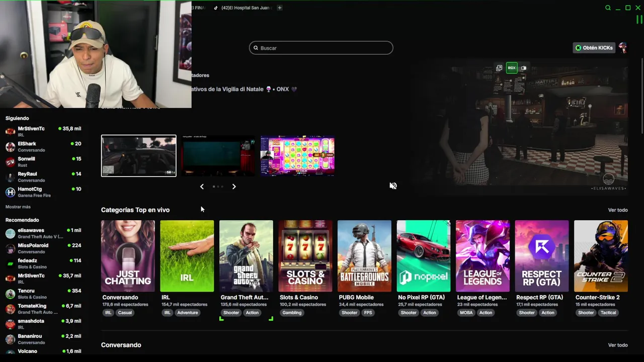The width and height of the screenshot is (644, 362).
Task: Click the FPS tag under PUBG Mobile
Action: (368, 313)
